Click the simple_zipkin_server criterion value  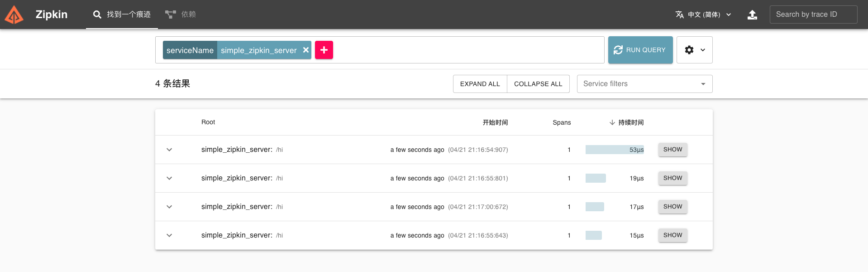point(259,50)
